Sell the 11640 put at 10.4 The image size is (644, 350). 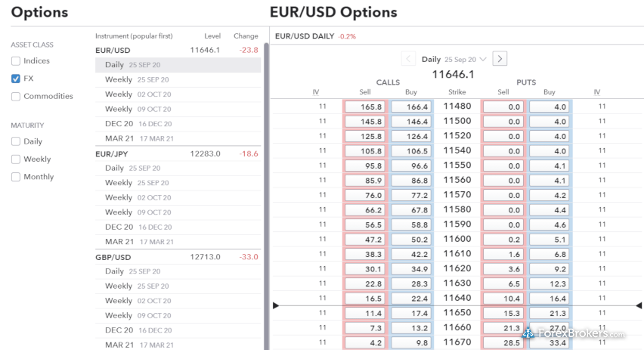coord(503,299)
